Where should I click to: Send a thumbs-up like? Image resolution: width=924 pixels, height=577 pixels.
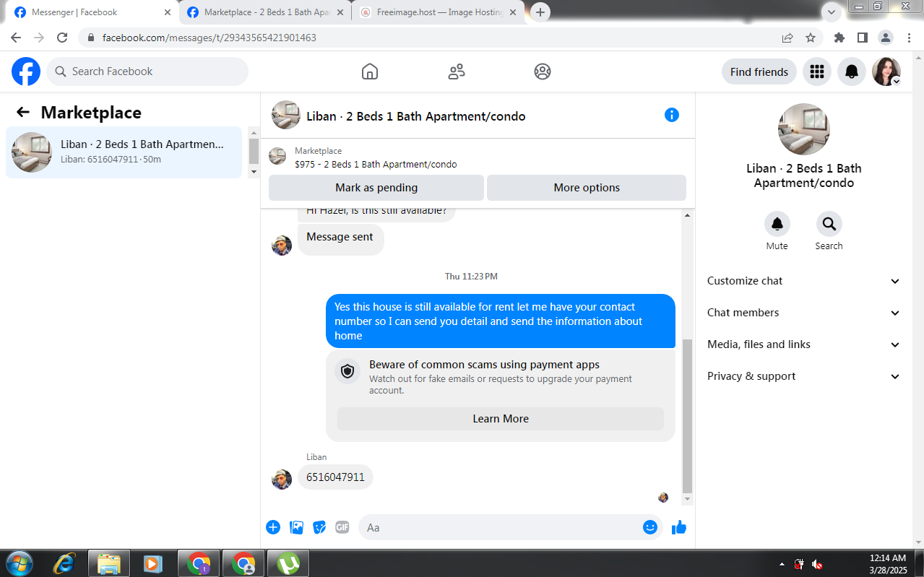(x=679, y=527)
